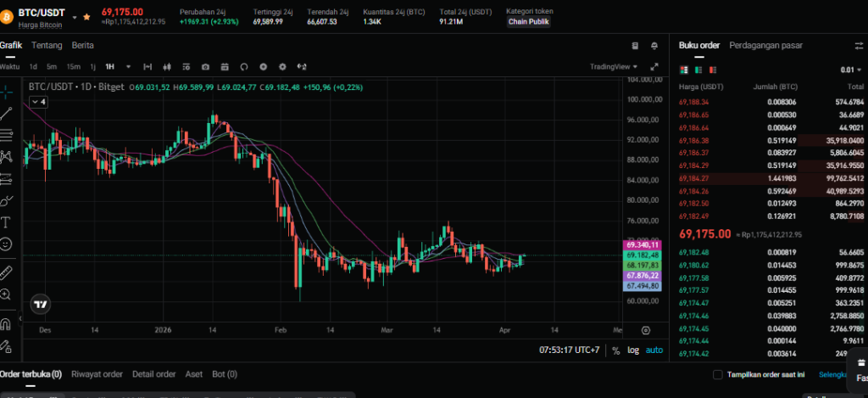Expand the 0.01 price precision dropdown
The image size is (868, 398).
(850, 70)
